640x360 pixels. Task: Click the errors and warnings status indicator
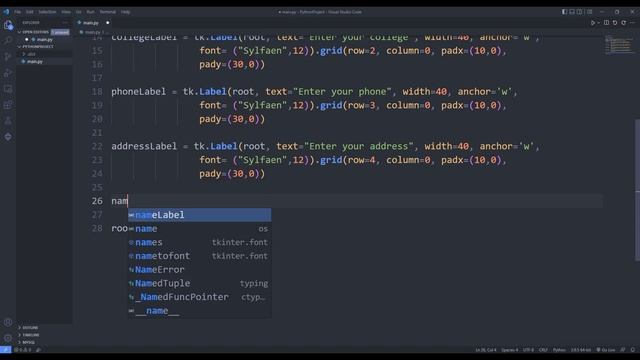22,350
